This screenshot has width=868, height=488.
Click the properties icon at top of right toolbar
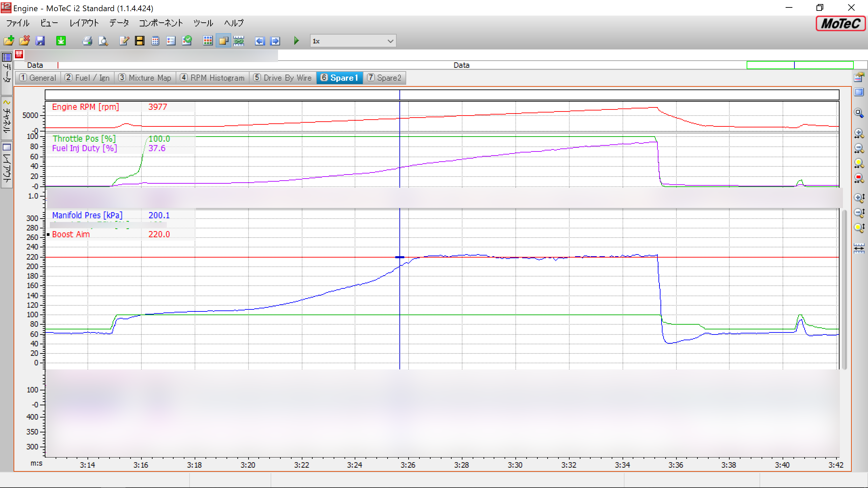(859, 77)
